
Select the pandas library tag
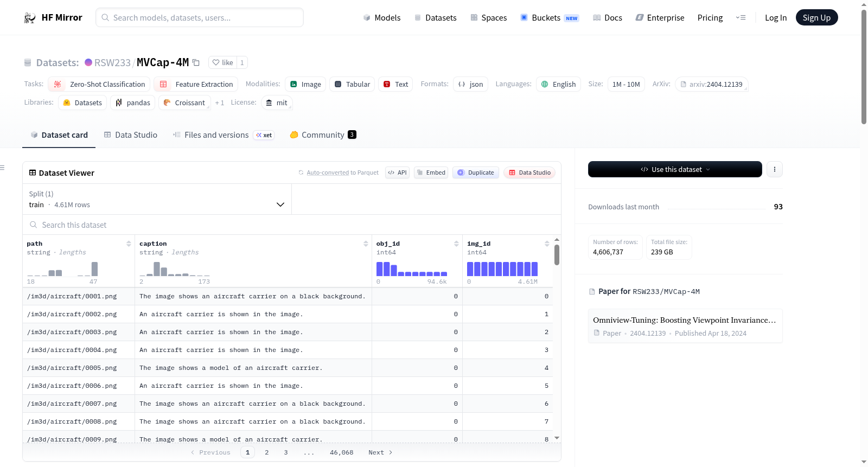pos(132,103)
